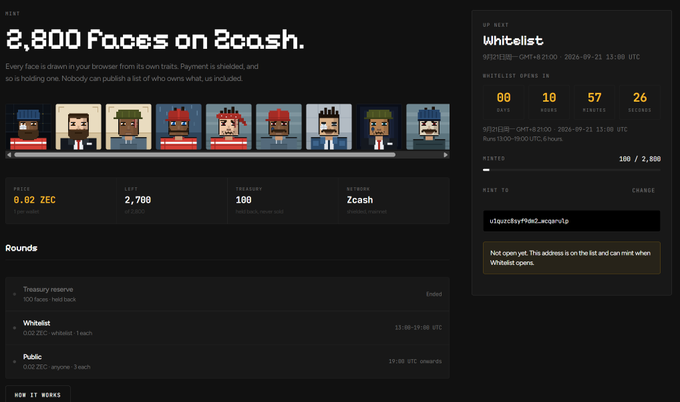Viewport: 680px width, 402px height.
Task: Click the 0.02 ZEC price value
Action: [x=35, y=200]
